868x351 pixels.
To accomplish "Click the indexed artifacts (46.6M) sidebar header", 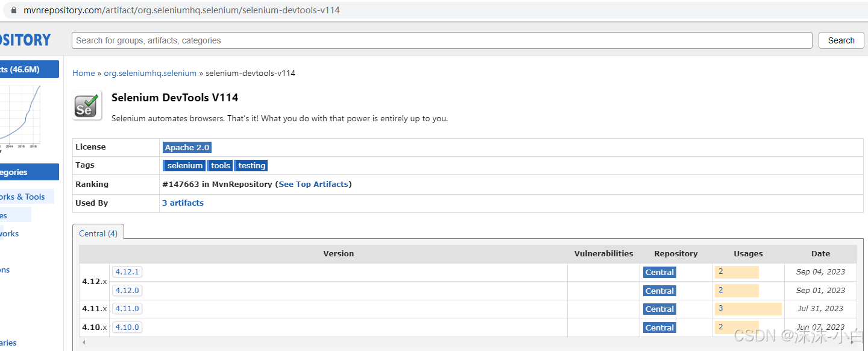I will point(30,69).
